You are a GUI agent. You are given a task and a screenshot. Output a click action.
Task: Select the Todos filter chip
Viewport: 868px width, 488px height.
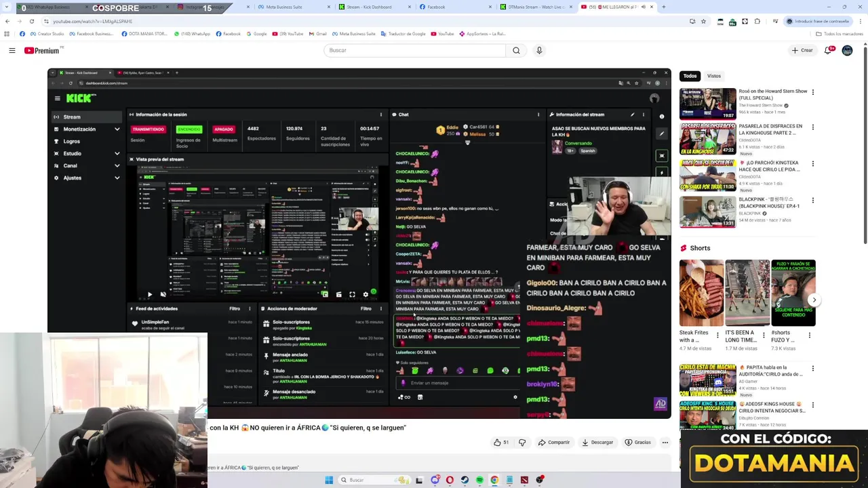pos(690,76)
